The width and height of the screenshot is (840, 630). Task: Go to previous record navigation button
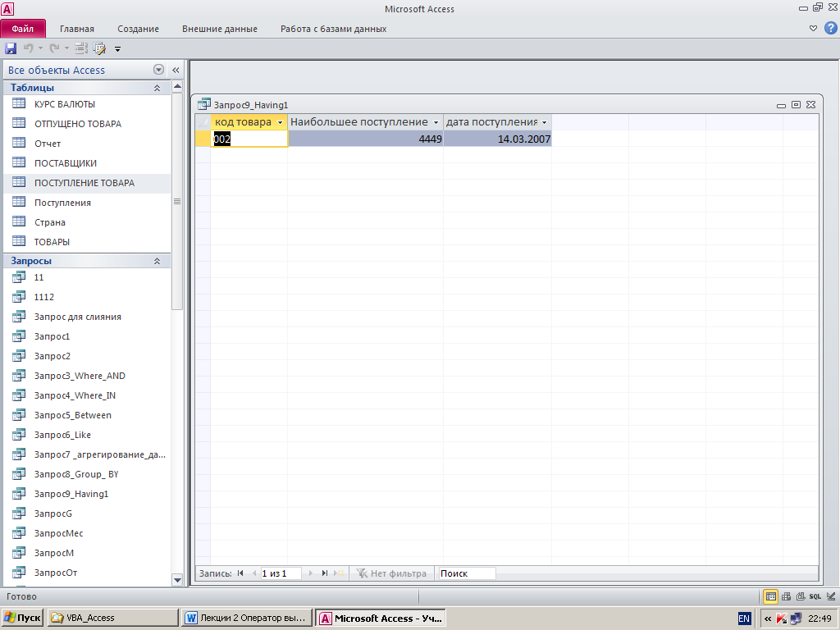[254, 573]
